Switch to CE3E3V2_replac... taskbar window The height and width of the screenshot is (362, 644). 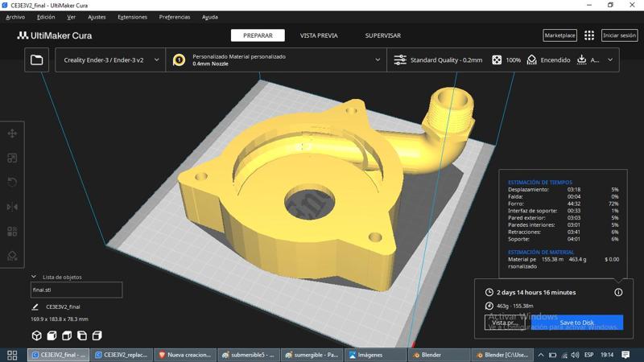pos(122,355)
